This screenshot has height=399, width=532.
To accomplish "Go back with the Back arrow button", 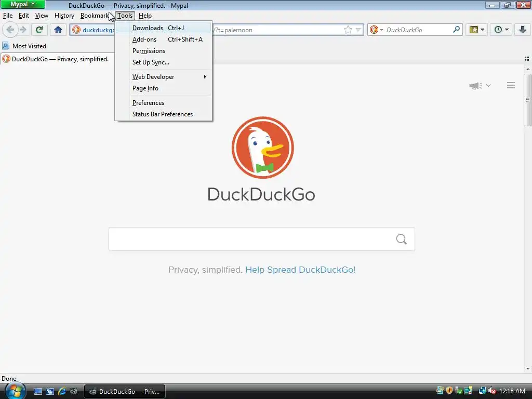I will point(10,30).
